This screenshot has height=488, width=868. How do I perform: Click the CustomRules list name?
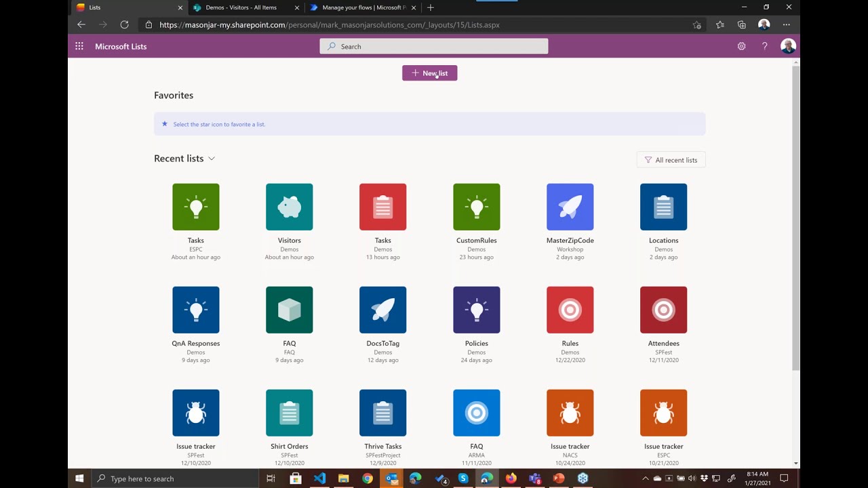point(477,241)
